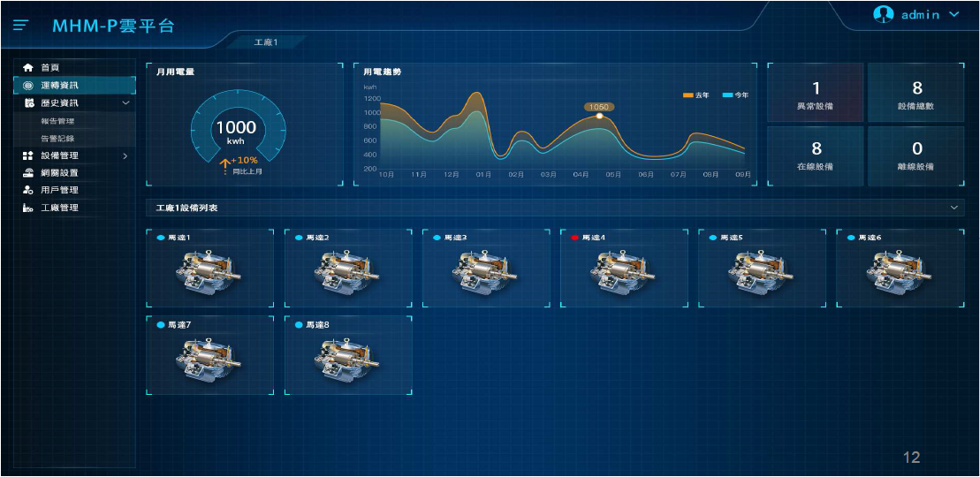Select the 馬達4 motor card with red status
The height and width of the screenshot is (477, 980).
[624, 269]
